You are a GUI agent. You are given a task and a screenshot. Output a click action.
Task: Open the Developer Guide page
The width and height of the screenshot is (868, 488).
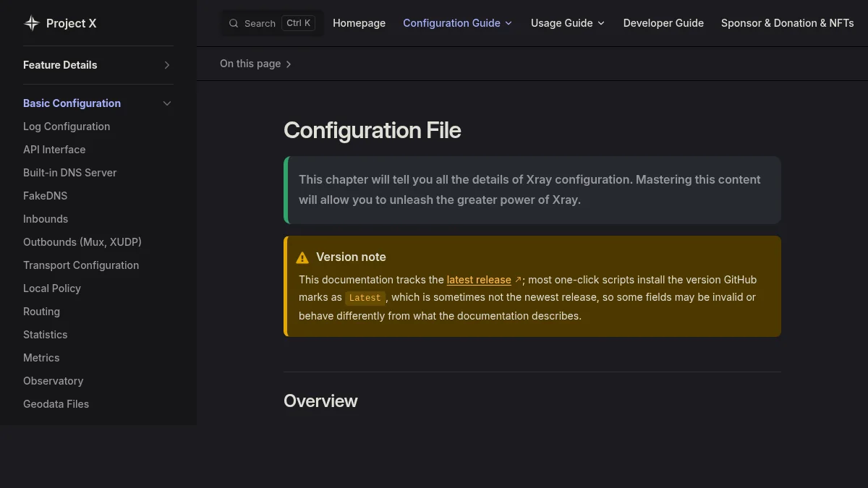tap(663, 23)
